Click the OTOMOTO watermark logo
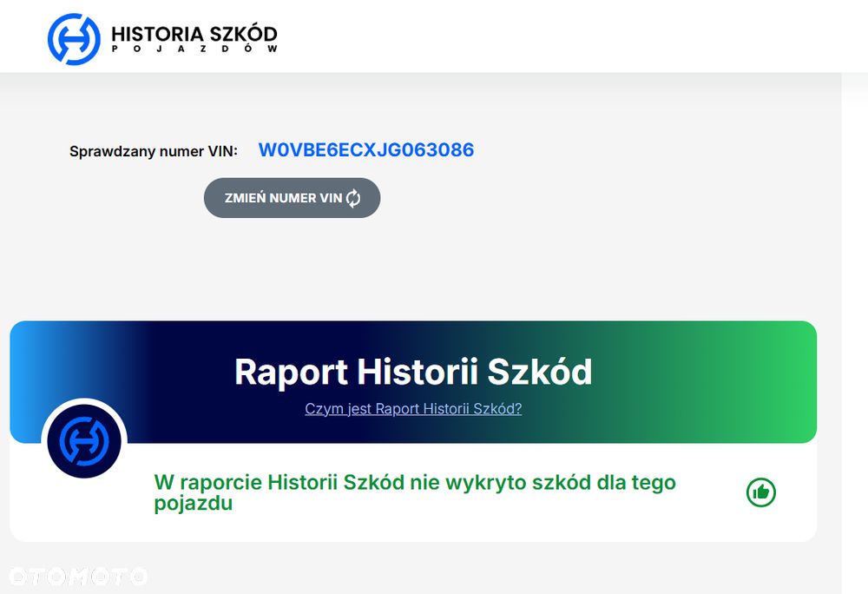The width and height of the screenshot is (868, 594). 77,577
